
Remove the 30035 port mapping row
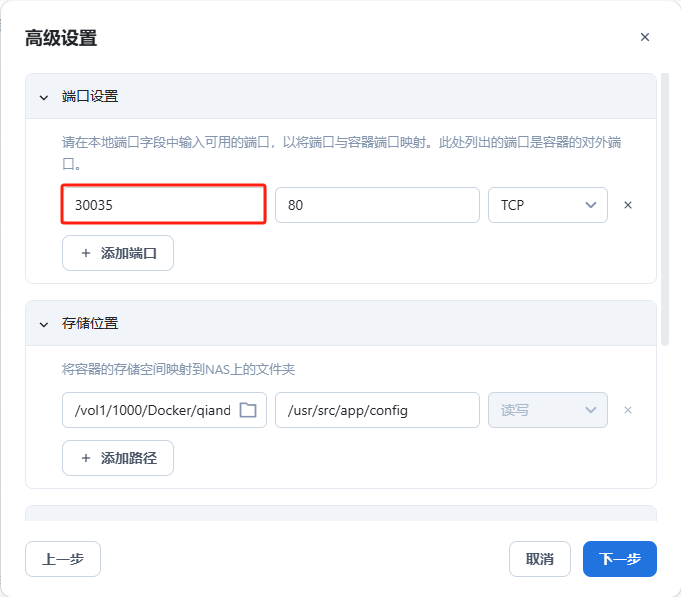click(628, 205)
